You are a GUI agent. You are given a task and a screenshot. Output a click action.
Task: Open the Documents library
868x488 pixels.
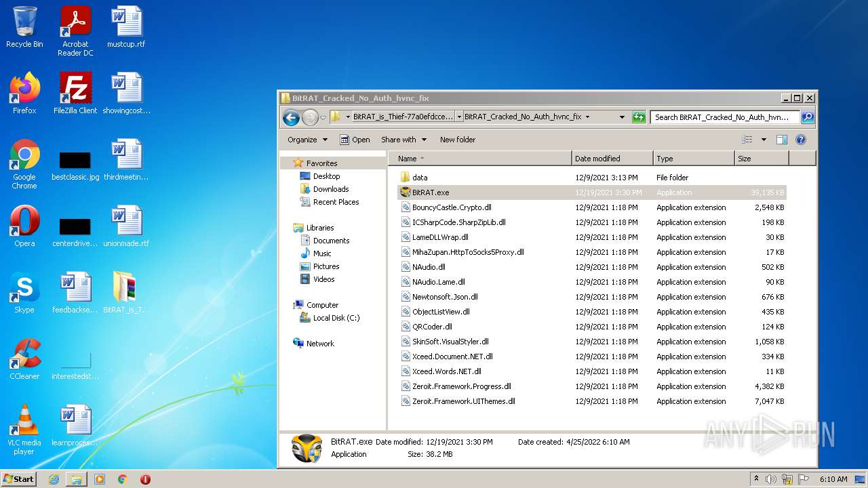tap(331, 241)
